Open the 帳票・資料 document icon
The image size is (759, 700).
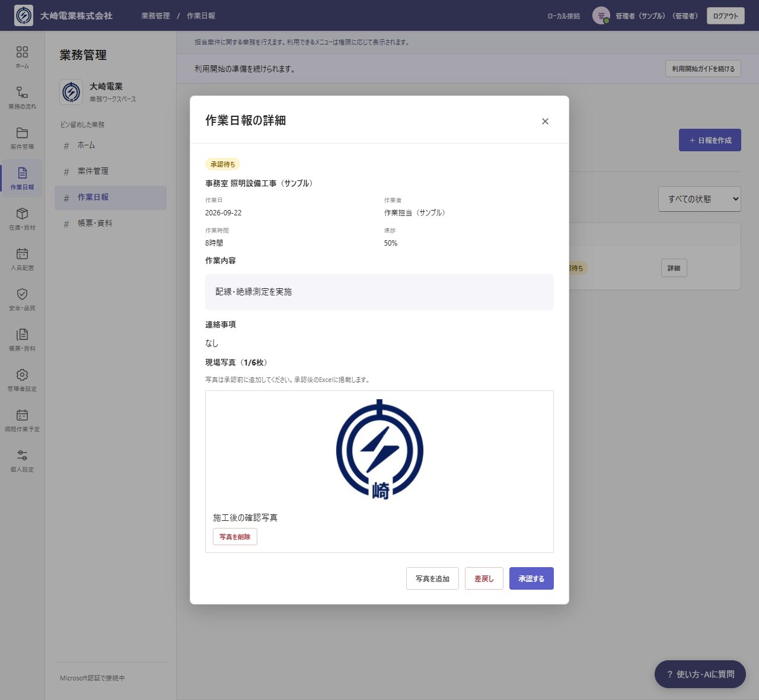[x=22, y=335]
